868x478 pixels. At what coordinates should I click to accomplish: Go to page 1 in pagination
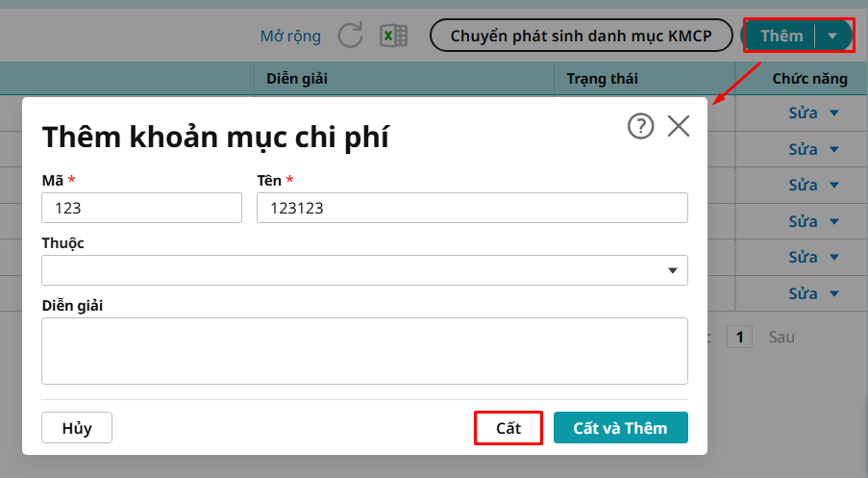coord(739,338)
